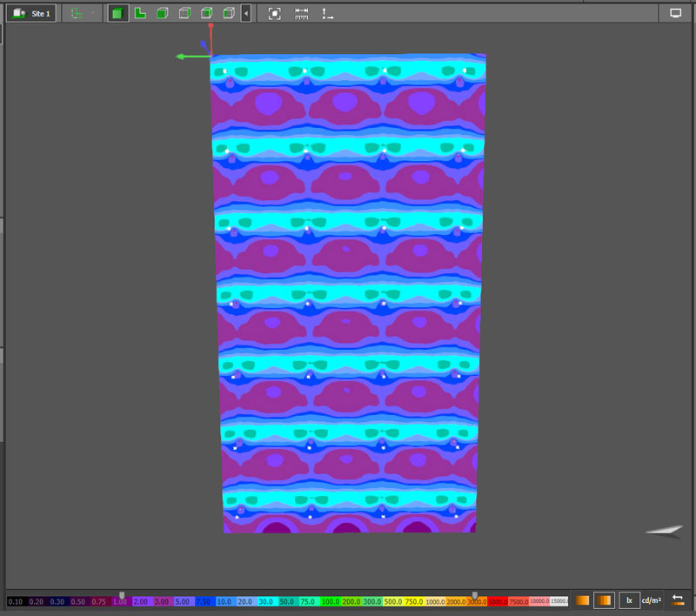Open the horizontal dimensioning tool
Screen dimensions: 696x616
point(300,13)
